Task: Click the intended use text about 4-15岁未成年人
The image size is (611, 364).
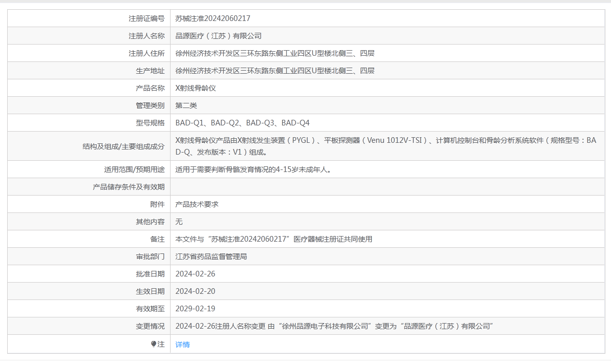Action: 254,169
